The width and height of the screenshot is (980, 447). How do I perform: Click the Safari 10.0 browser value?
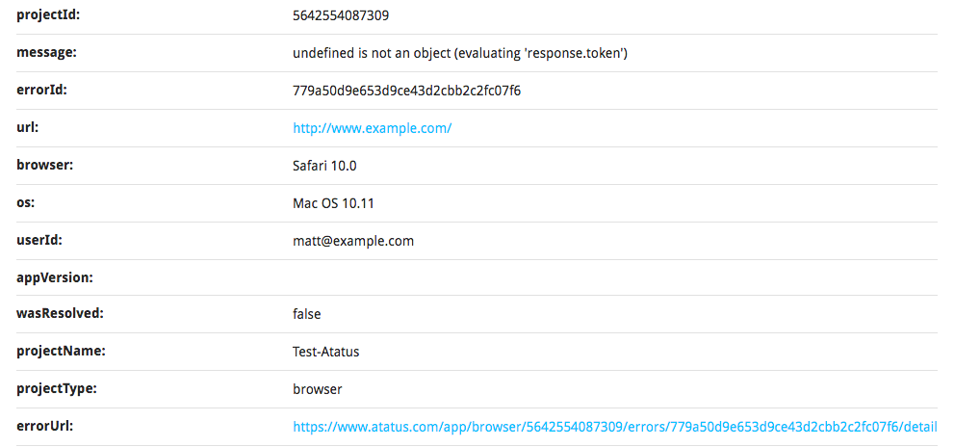(324, 166)
